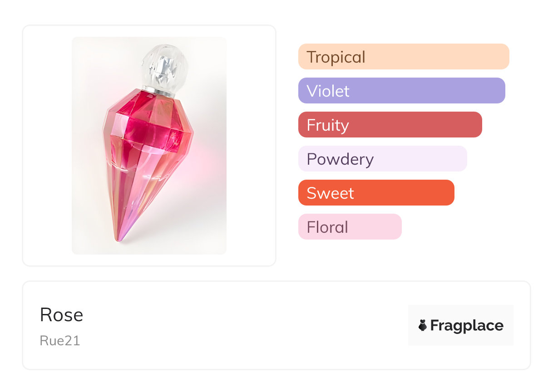Click the "Powdery" text label

point(340,159)
